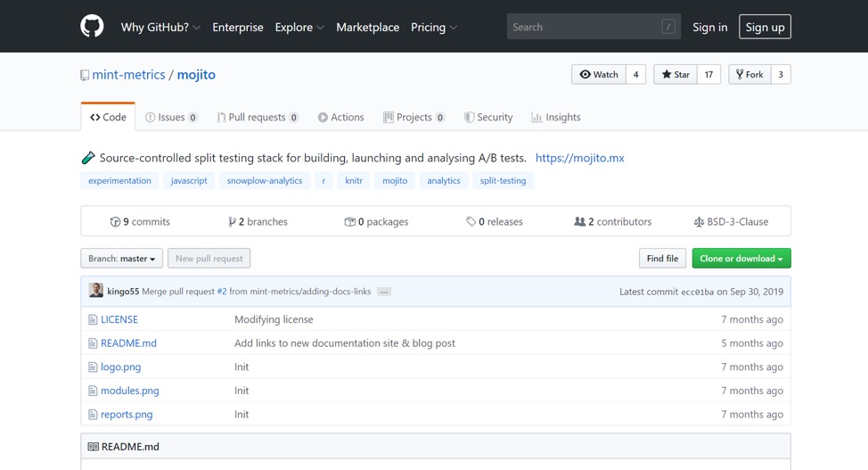868x470 pixels.
Task: Select the analytics topic tag
Action: [x=444, y=181]
